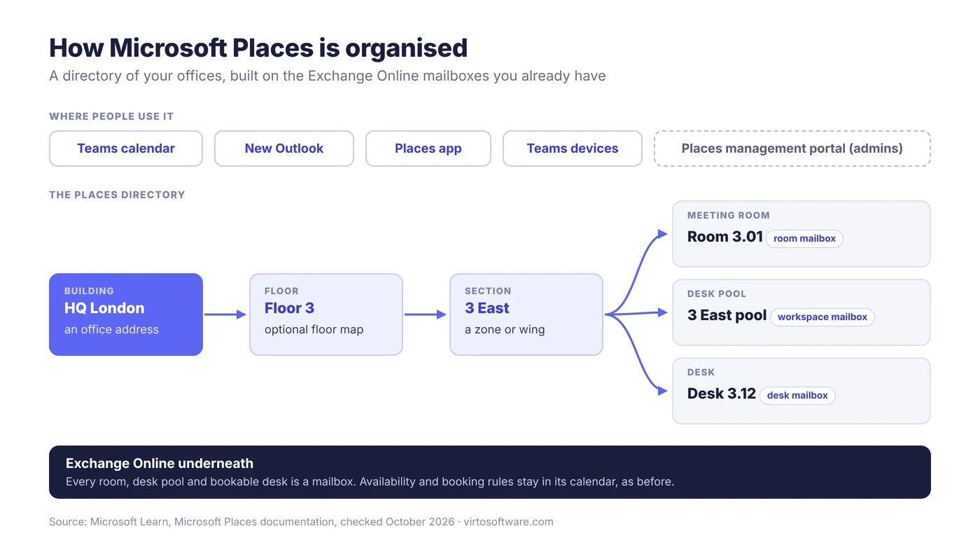The height and width of the screenshot is (552, 980).
Task: Click the desk mailbox tag
Action: click(797, 395)
